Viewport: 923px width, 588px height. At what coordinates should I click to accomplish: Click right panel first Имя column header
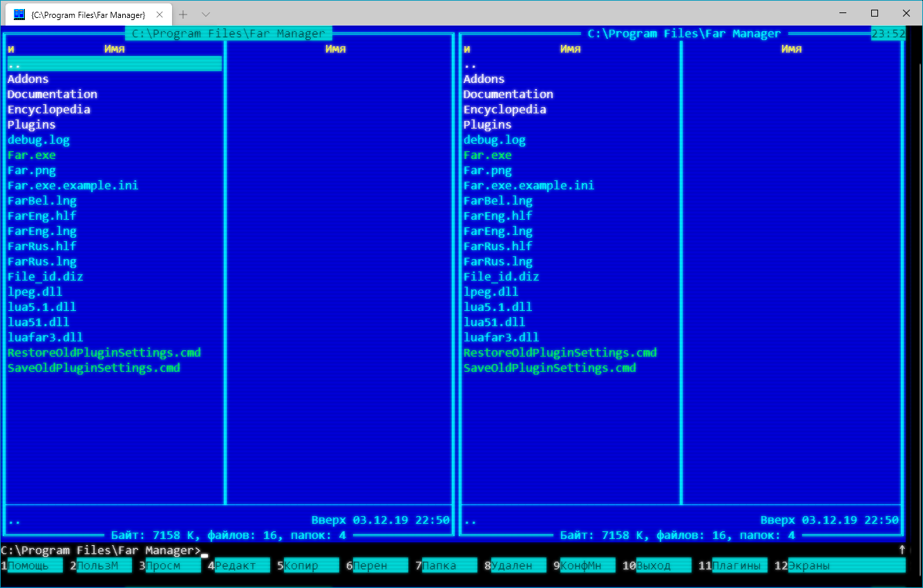pyautogui.click(x=571, y=48)
